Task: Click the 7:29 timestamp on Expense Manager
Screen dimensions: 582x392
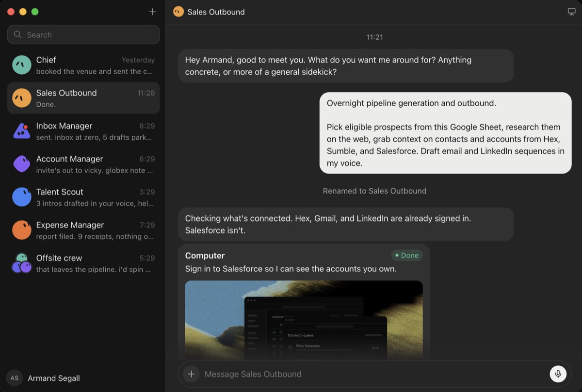Action: coord(147,225)
